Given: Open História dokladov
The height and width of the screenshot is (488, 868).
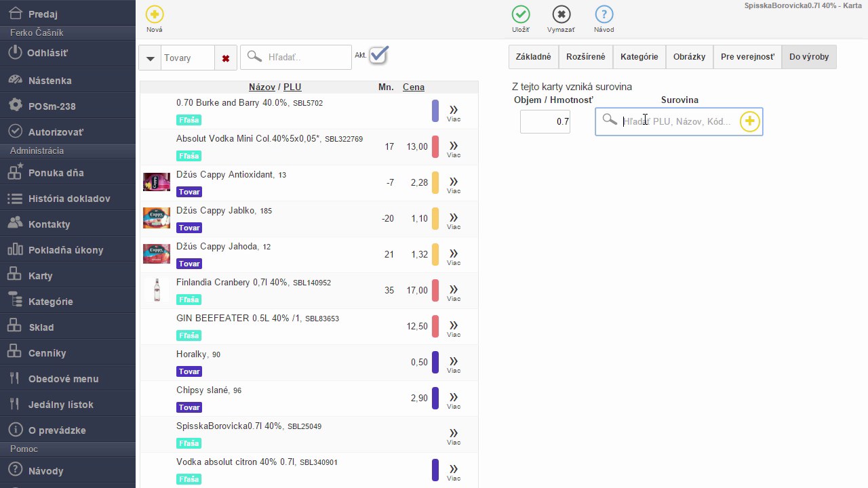Looking at the screenshot, I should [68, 198].
